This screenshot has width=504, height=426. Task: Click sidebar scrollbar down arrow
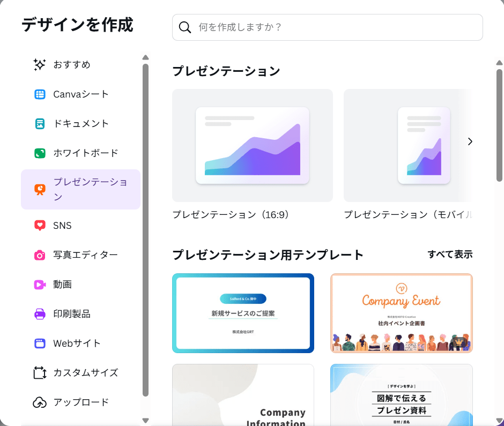[146, 421]
